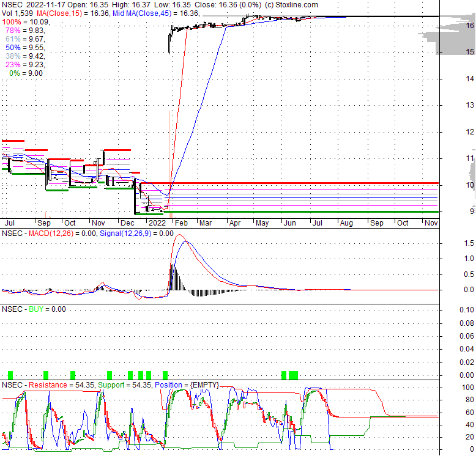Click the MA(Close,15) = 16.36 legend
Viewport: 476px width, 456px height.
[x=73, y=13]
